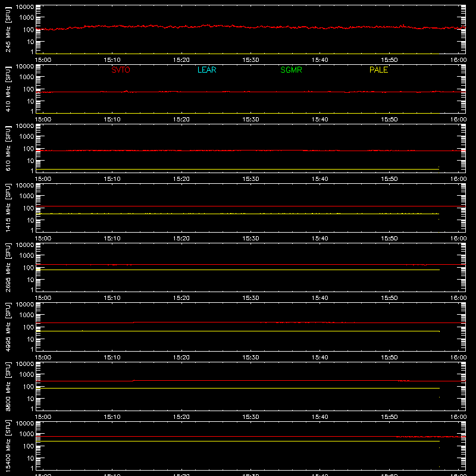Click the cyan LEAR station label

pyautogui.click(x=206, y=70)
